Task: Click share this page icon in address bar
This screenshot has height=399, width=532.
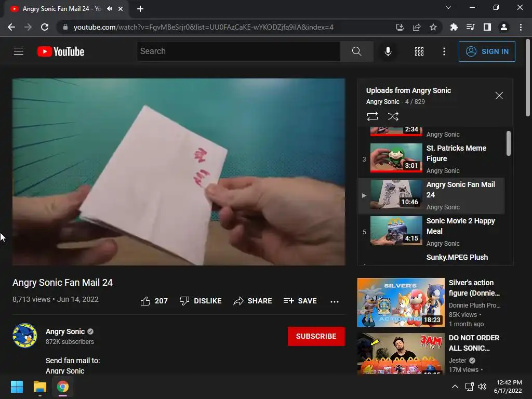Action: [x=416, y=27]
